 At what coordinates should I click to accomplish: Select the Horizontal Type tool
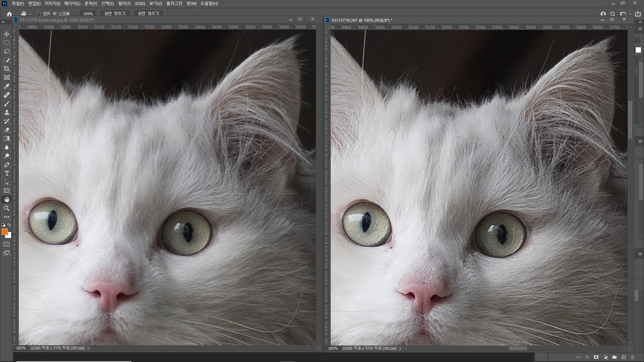[x=7, y=173]
